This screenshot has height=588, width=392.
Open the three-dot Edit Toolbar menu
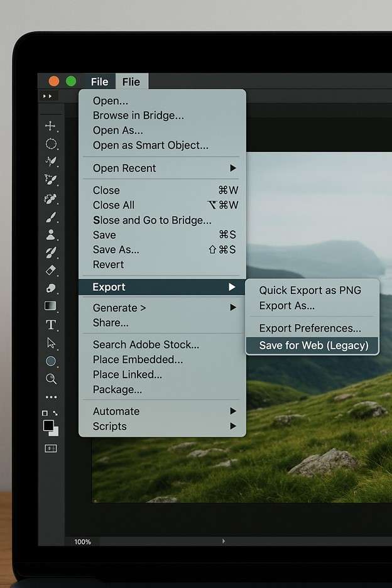point(51,397)
